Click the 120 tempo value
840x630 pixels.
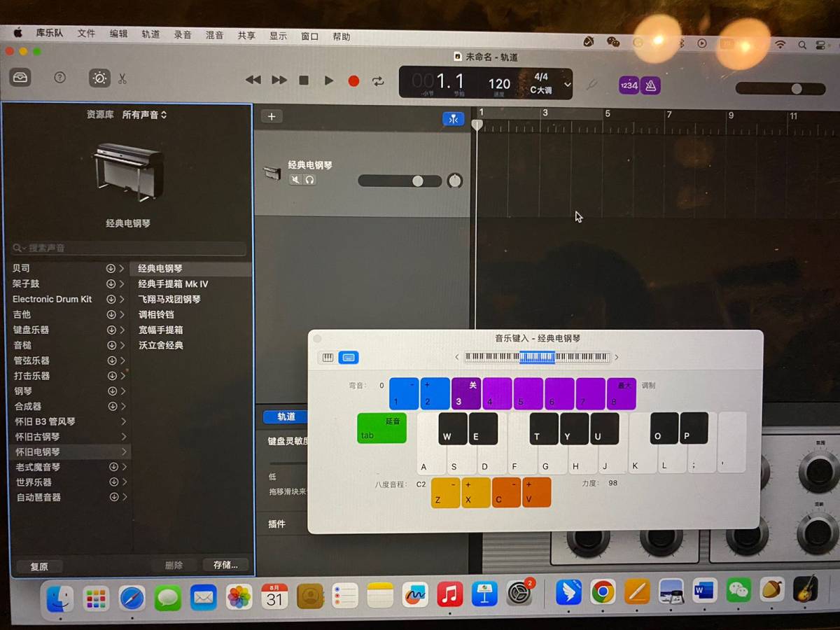pos(499,84)
